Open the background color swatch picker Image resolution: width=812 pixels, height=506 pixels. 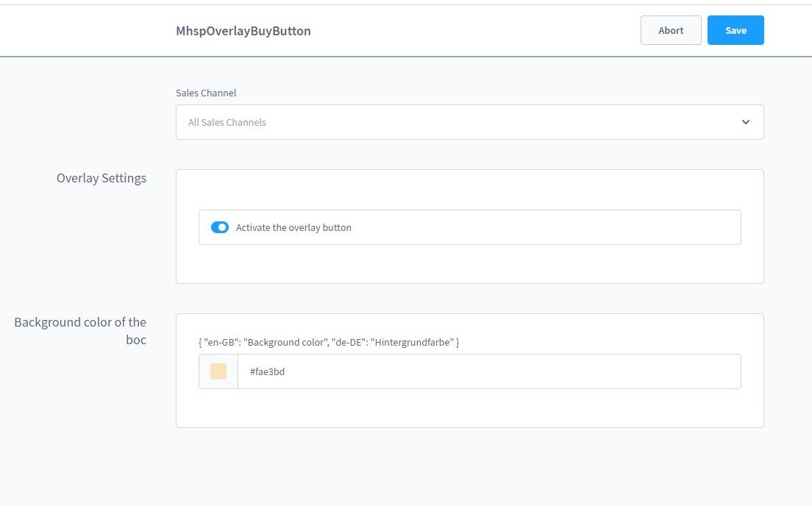(x=218, y=371)
